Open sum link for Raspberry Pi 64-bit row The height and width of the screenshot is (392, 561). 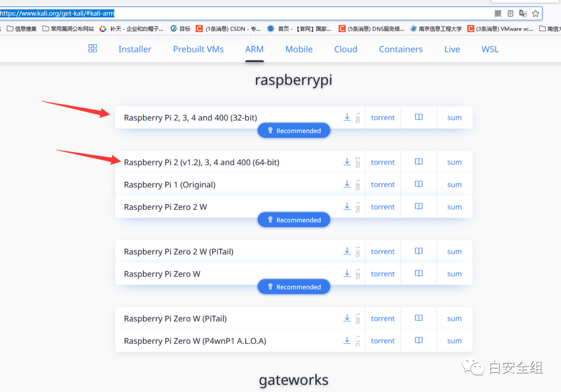[x=455, y=163]
